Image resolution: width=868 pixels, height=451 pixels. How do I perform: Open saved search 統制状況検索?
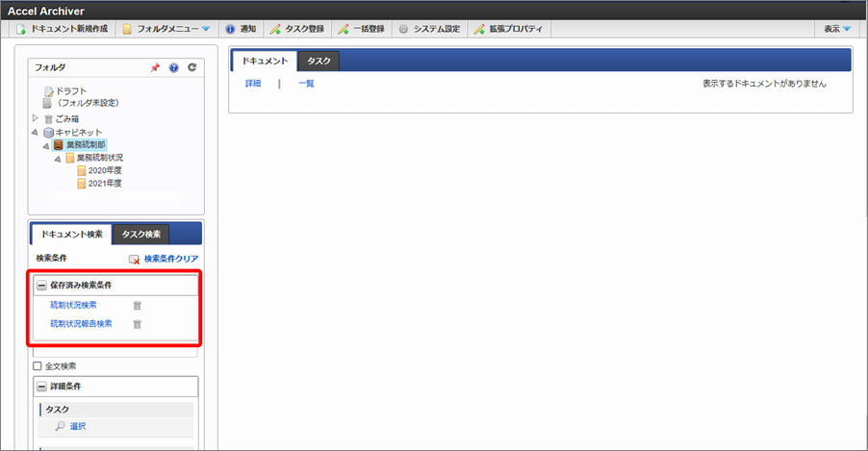(73, 305)
